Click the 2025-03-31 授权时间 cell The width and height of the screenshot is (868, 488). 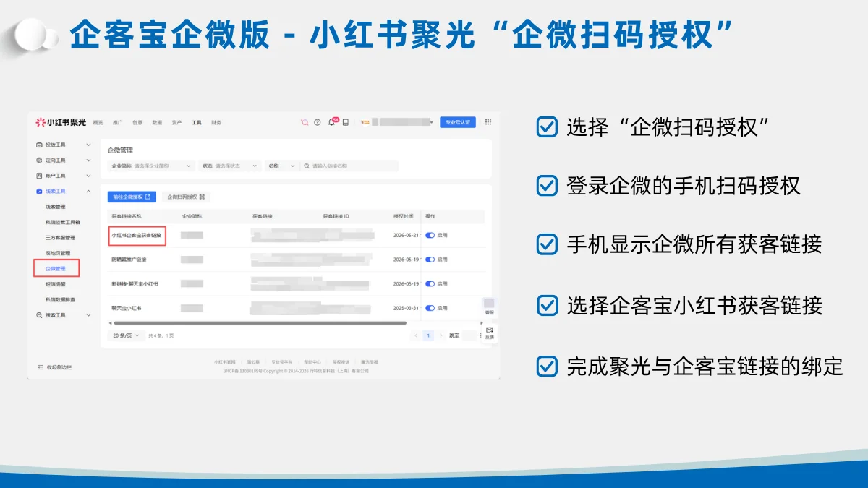click(x=406, y=308)
